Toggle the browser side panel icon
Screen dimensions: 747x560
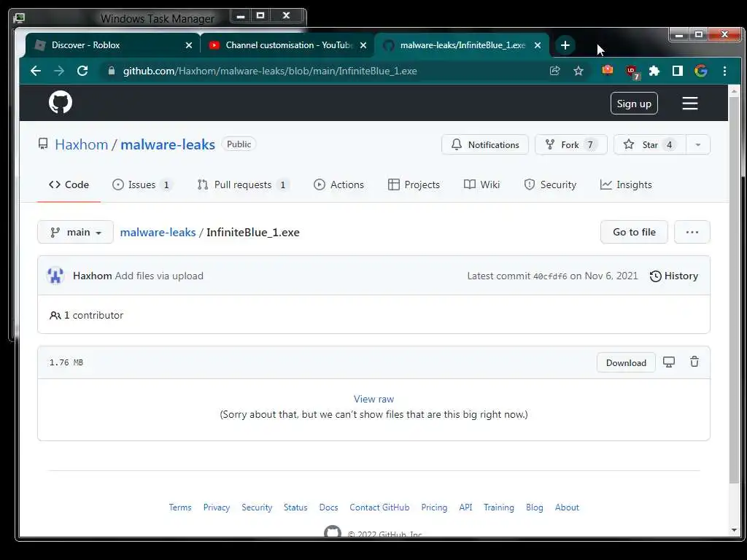pos(678,71)
